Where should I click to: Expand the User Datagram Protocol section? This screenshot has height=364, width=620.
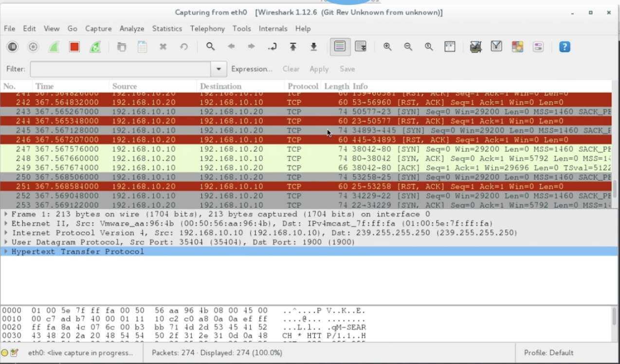[6, 242]
